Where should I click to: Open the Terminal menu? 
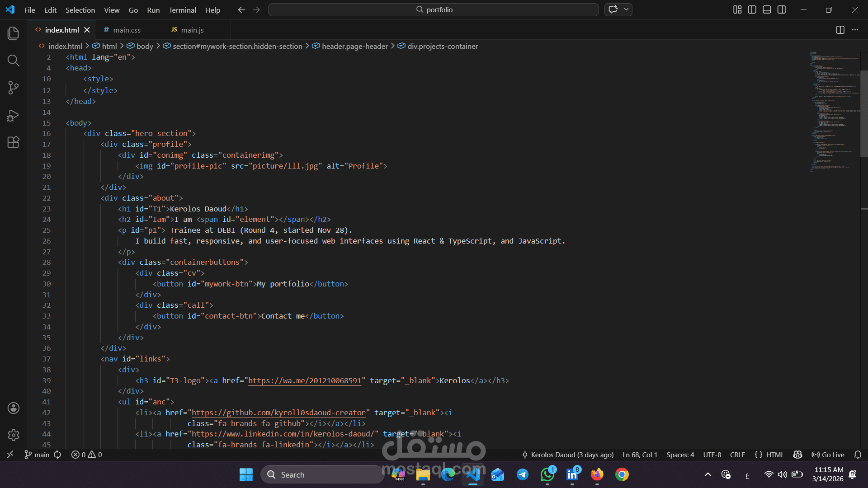click(182, 10)
